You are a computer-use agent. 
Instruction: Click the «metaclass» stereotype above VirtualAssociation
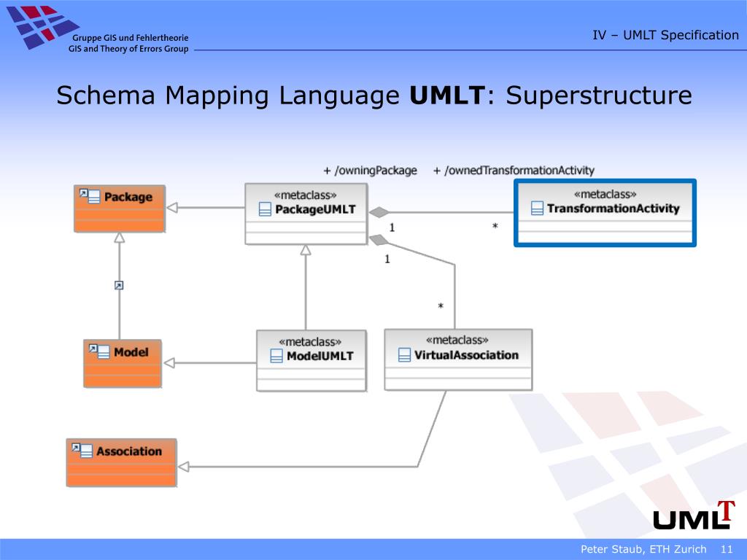(x=457, y=340)
